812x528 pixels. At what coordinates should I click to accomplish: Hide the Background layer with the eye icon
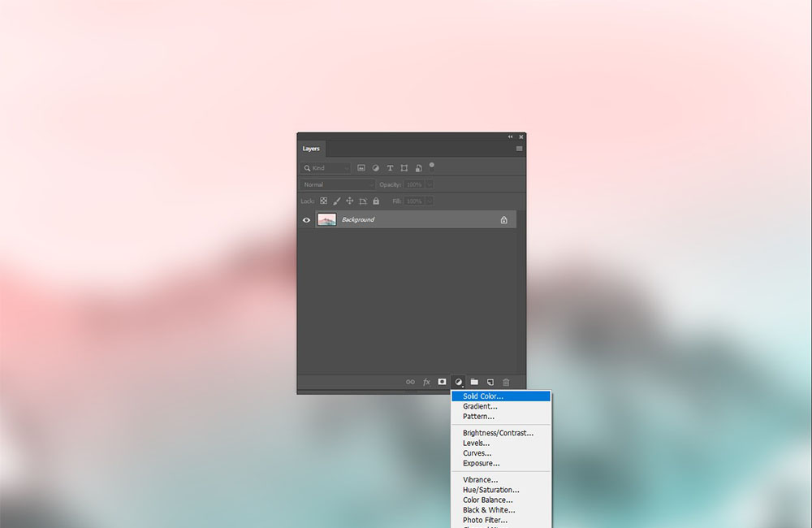306,220
